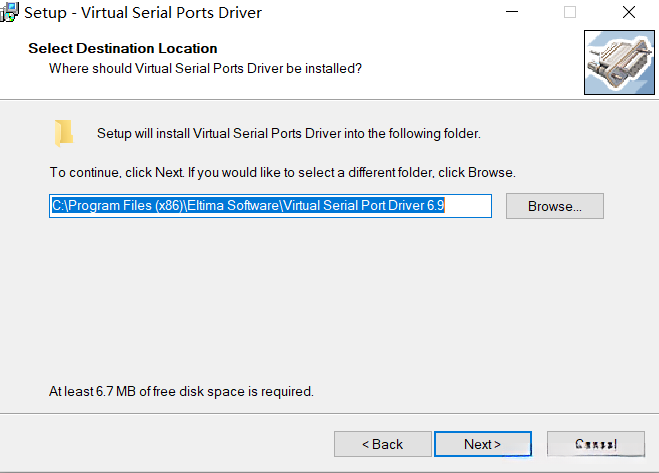Click the 'To continue, click Next' instruction
This screenshot has width=659, height=473.
pyautogui.click(x=282, y=172)
